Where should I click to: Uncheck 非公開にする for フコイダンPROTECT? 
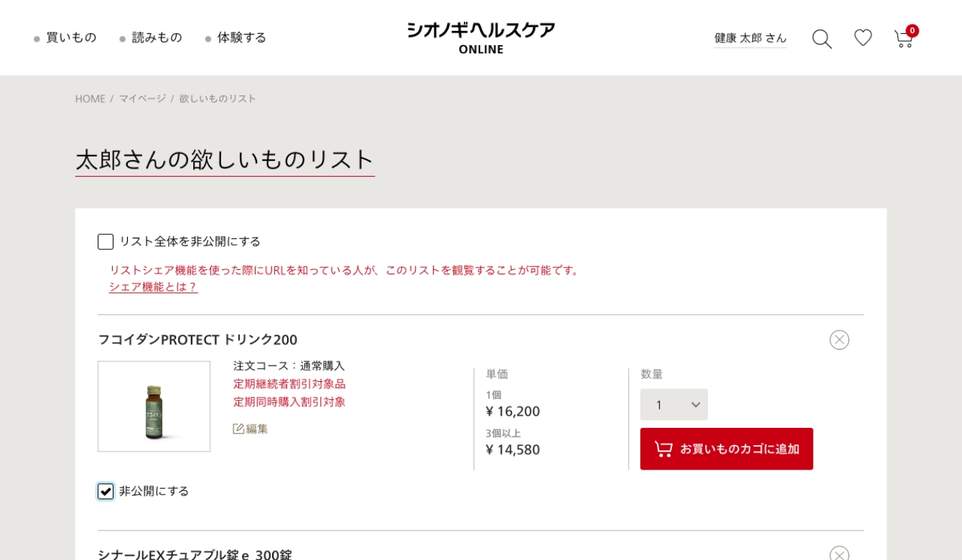tap(106, 491)
